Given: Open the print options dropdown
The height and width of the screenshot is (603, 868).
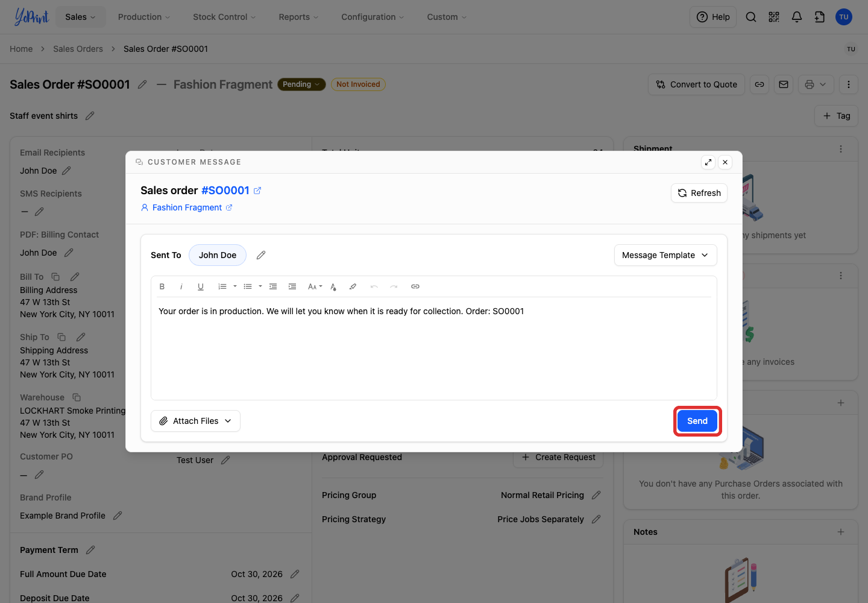Looking at the screenshot, I should click(x=816, y=84).
